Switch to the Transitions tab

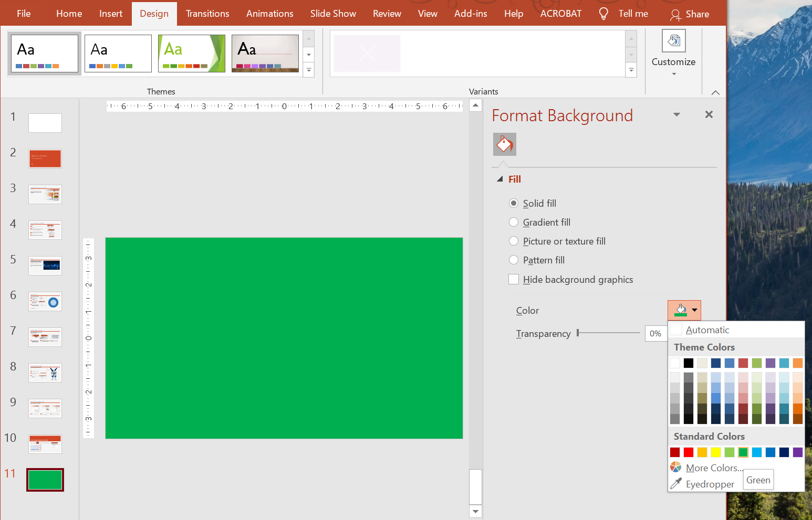tap(207, 14)
